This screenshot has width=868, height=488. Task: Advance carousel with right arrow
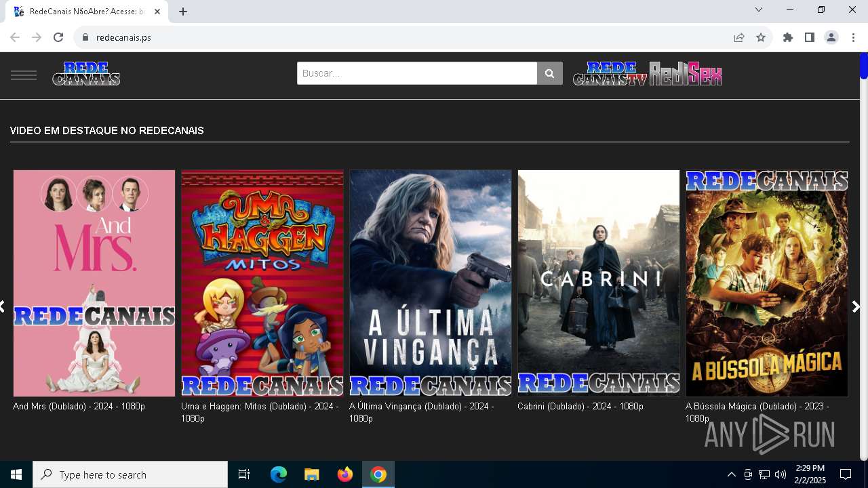[x=856, y=306]
